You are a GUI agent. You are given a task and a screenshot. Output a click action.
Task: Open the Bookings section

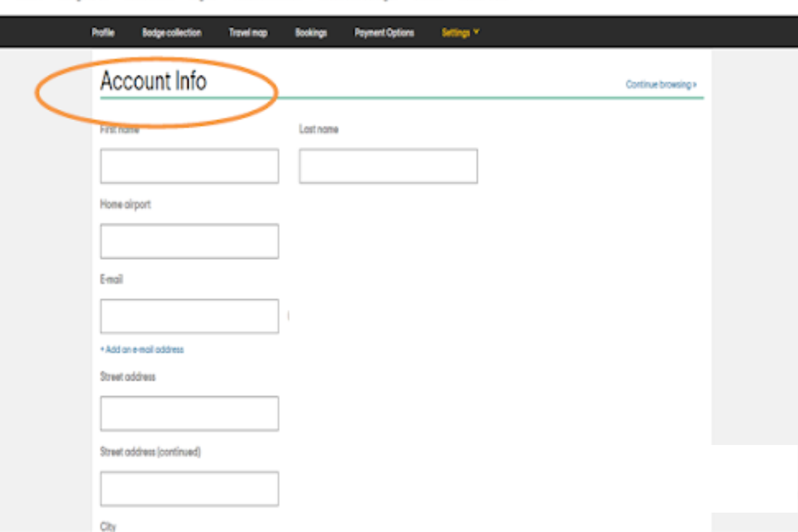click(311, 33)
